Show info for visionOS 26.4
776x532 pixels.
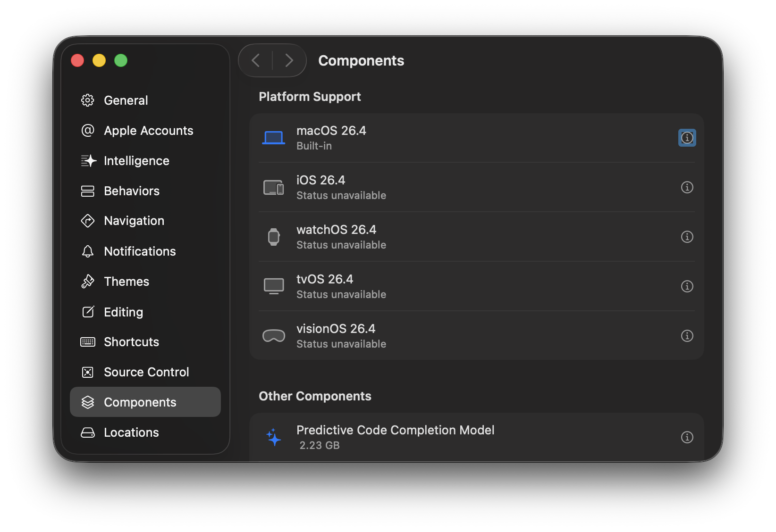pos(687,336)
